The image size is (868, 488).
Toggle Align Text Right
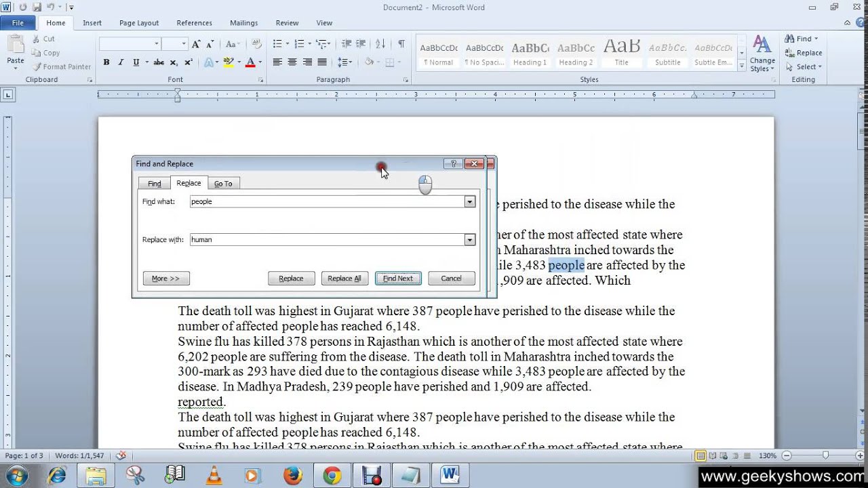click(x=307, y=62)
